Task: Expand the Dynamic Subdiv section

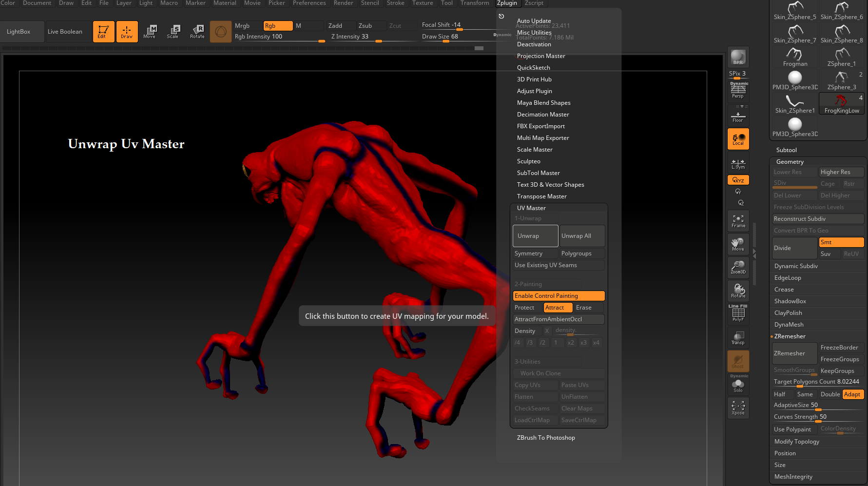Action: tap(796, 266)
